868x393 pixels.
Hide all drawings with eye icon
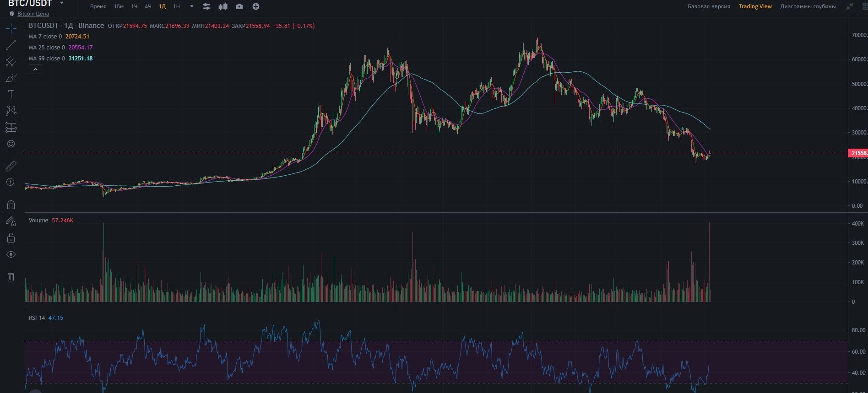tap(11, 254)
